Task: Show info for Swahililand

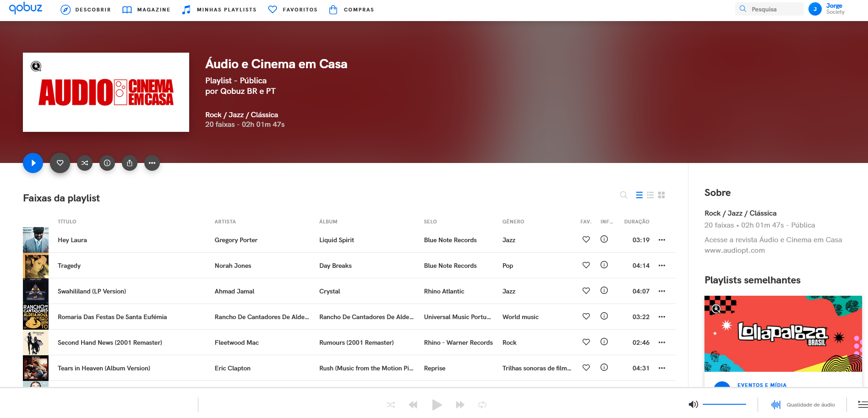Action: [x=604, y=290]
